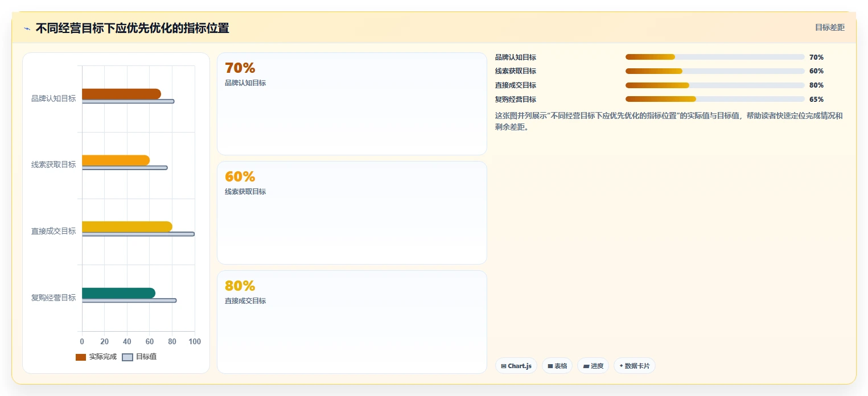Click the large 80% figure in card
This screenshot has width=868, height=396.
point(240,286)
